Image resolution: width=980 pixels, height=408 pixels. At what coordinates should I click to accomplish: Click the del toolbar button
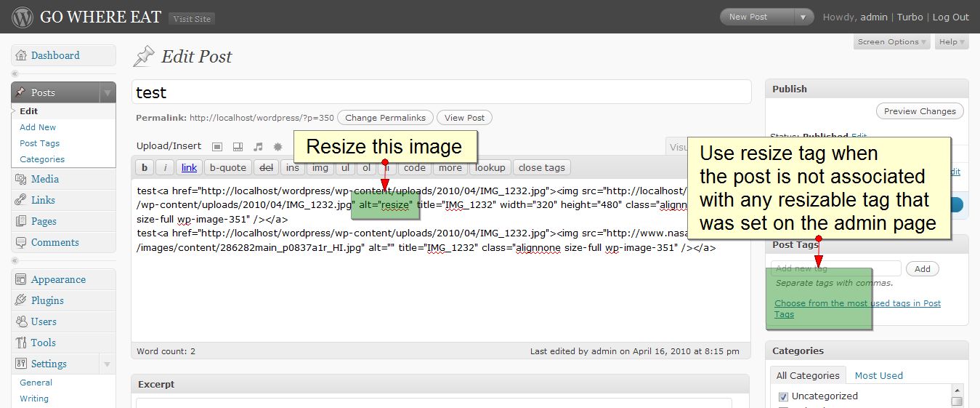click(x=267, y=168)
